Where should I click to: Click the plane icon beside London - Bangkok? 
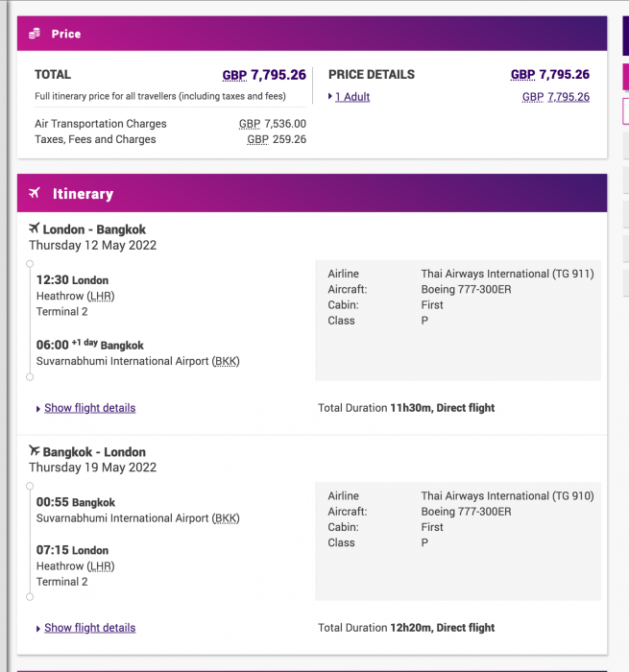coord(35,228)
